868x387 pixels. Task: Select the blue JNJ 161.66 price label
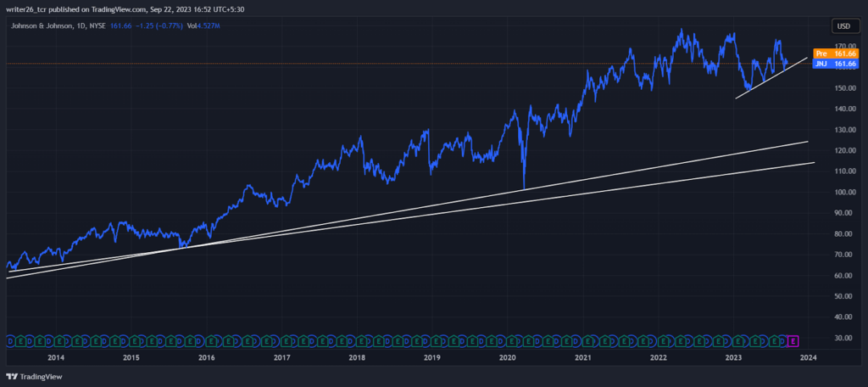click(835, 64)
